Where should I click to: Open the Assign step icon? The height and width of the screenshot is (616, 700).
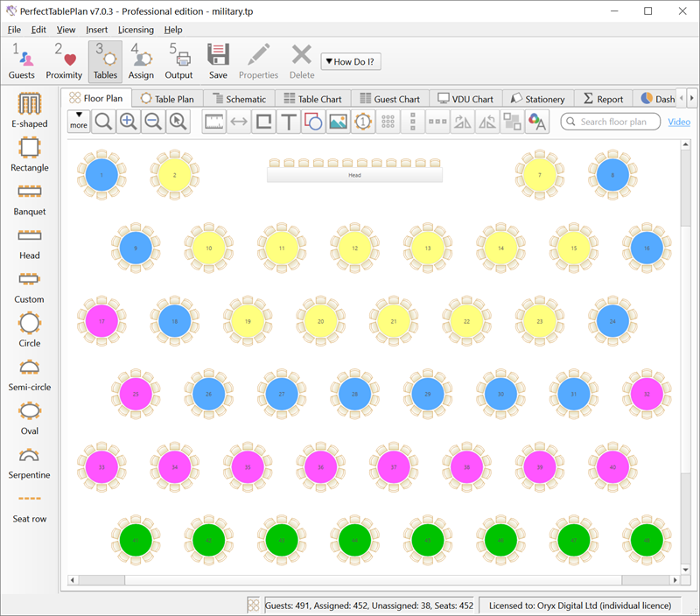click(x=141, y=61)
